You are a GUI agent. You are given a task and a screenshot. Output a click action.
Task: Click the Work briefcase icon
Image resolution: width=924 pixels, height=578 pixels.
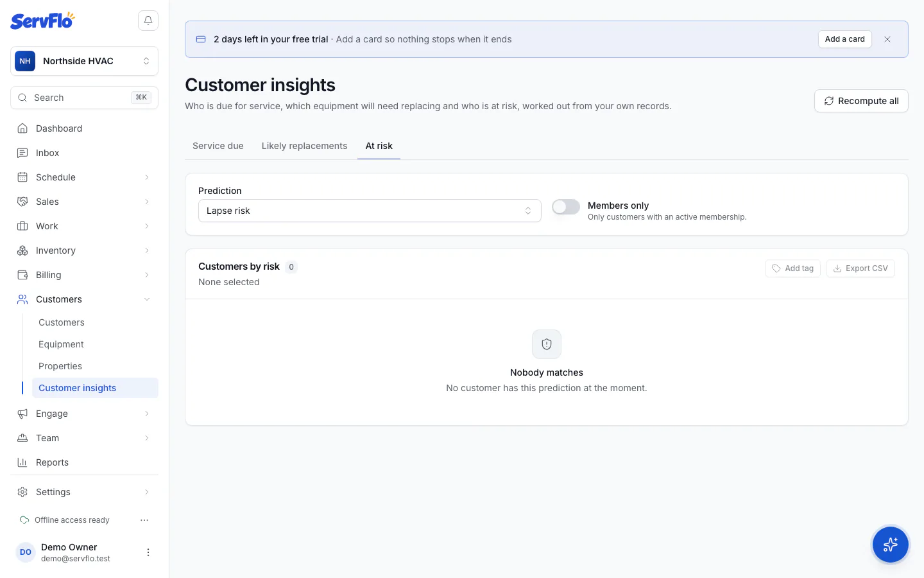[x=22, y=226]
